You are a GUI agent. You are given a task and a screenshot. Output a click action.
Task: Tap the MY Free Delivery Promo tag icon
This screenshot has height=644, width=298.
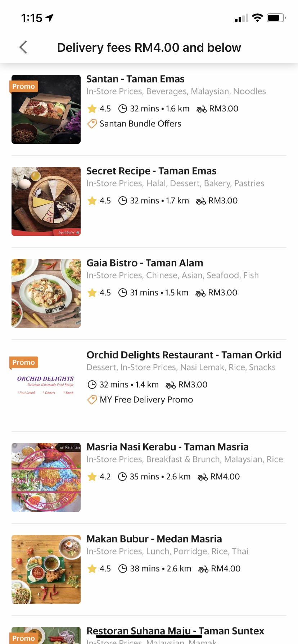tap(92, 400)
